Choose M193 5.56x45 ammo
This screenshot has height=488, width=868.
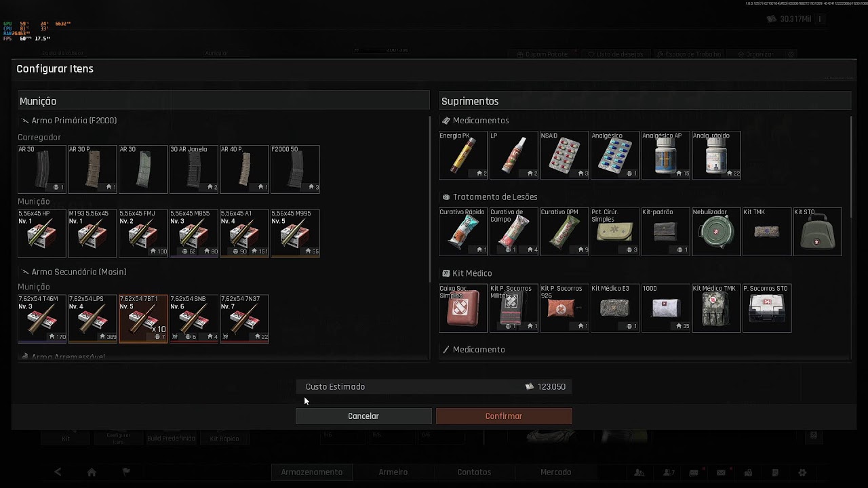(x=92, y=233)
